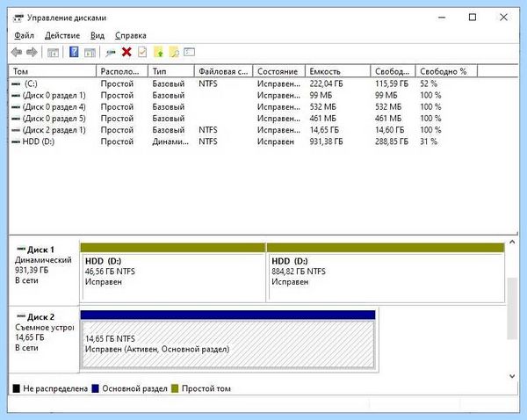
Task: Select the 884,82 ГБ HDD (D:) partition block
Action: (386, 272)
